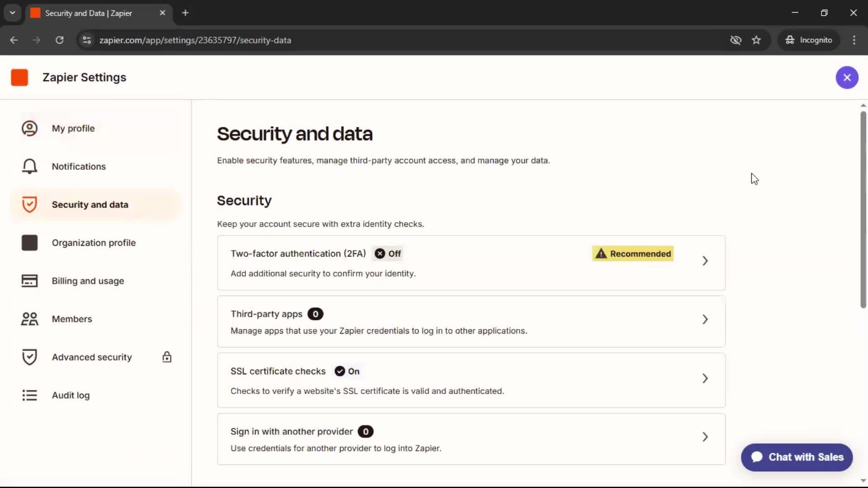
Task: Click the tracking protection eye icon
Action: click(736, 40)
